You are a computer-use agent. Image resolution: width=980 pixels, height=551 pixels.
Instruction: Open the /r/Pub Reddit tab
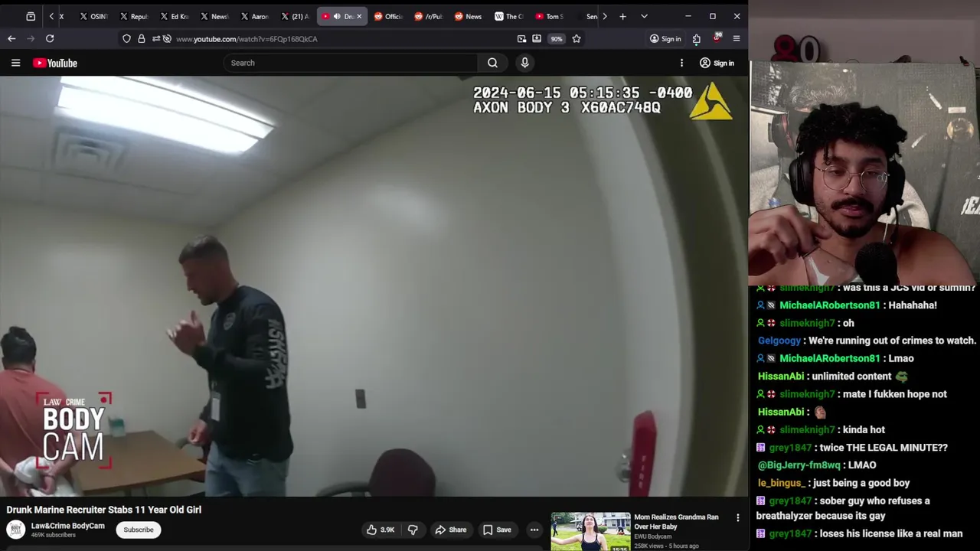point(428,16)
